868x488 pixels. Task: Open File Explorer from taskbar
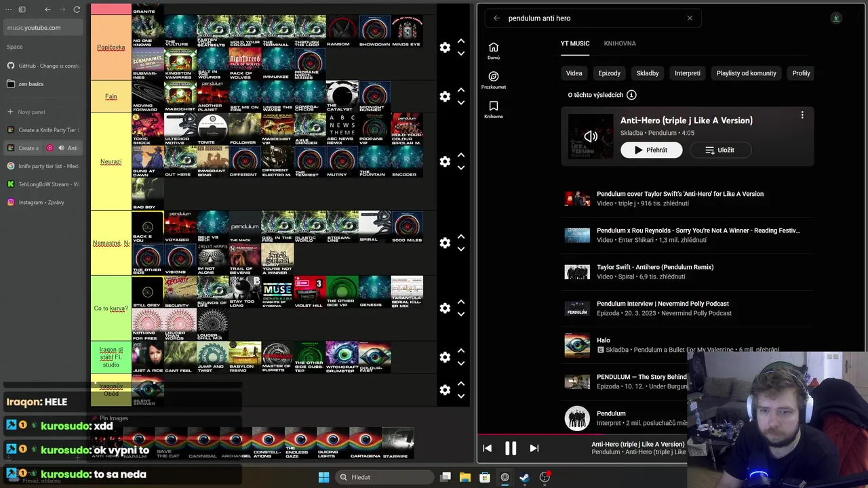[x=465, y=477]
